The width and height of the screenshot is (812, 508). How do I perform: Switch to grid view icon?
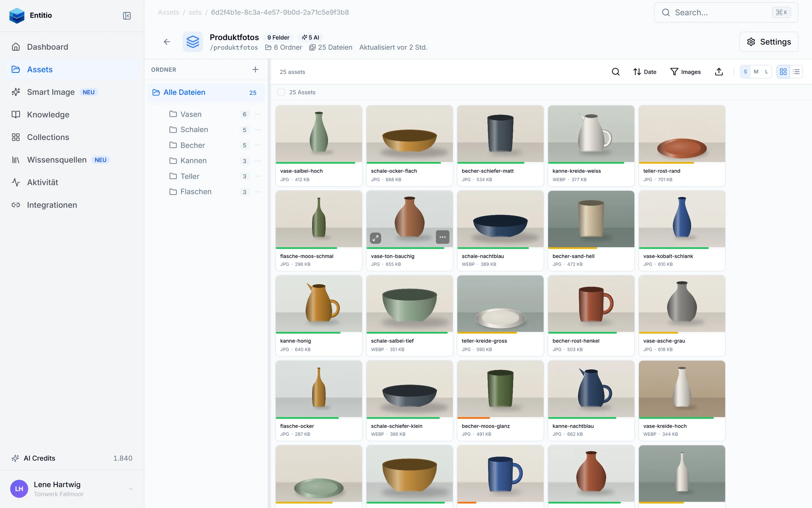[x=783, y=72]
